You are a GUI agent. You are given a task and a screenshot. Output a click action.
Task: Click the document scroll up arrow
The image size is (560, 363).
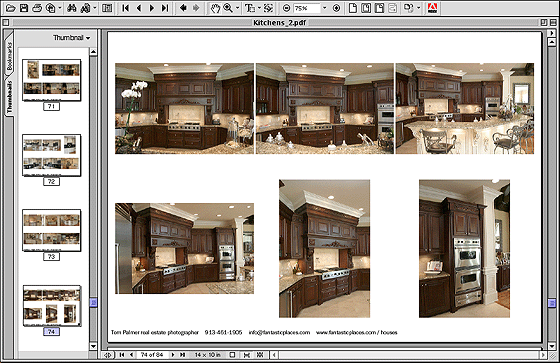(552, 41)
